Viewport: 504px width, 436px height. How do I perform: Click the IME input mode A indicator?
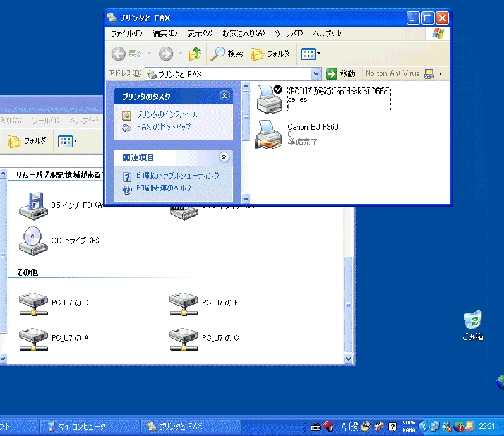tap(344, 427)
